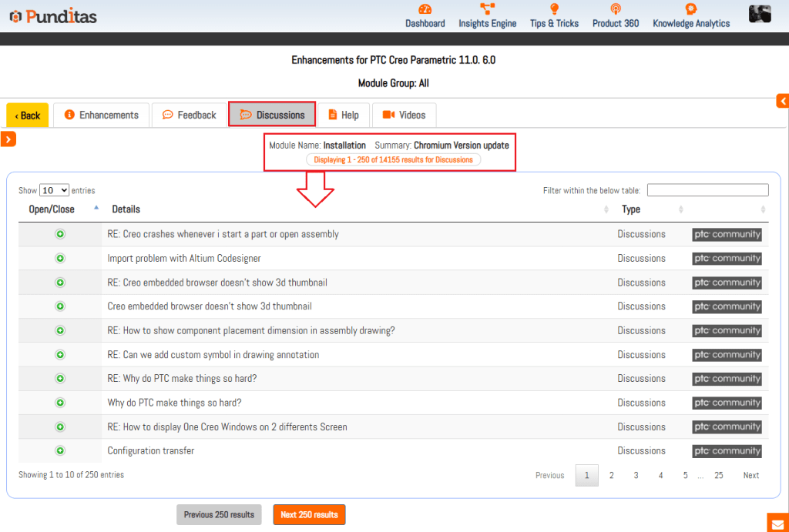Click the filter within table input field

click(707, 190)
